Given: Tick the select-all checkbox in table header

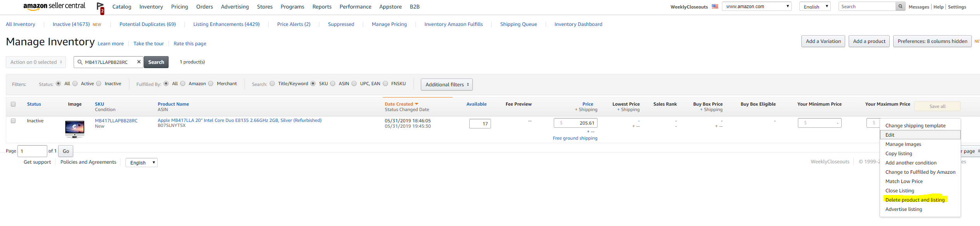Looking at the screenshot, I should (x=13, y=104).
